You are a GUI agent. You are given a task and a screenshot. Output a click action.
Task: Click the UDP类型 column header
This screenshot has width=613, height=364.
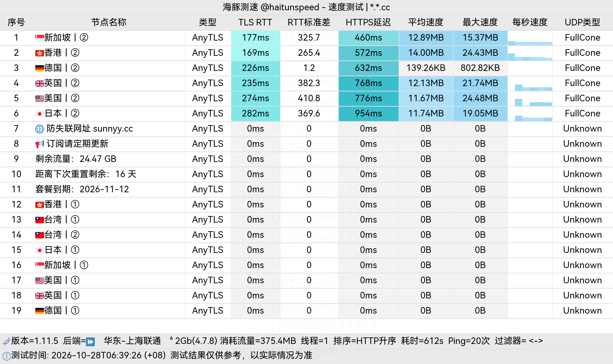point(582,22)
